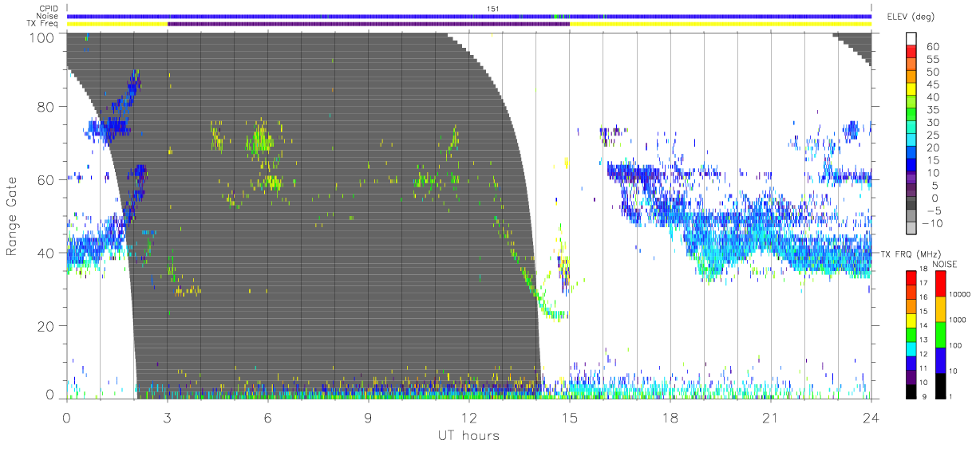Click the 55 label on the ELEV colorbar
The image size is (980, 452).
tap(933, 60)
